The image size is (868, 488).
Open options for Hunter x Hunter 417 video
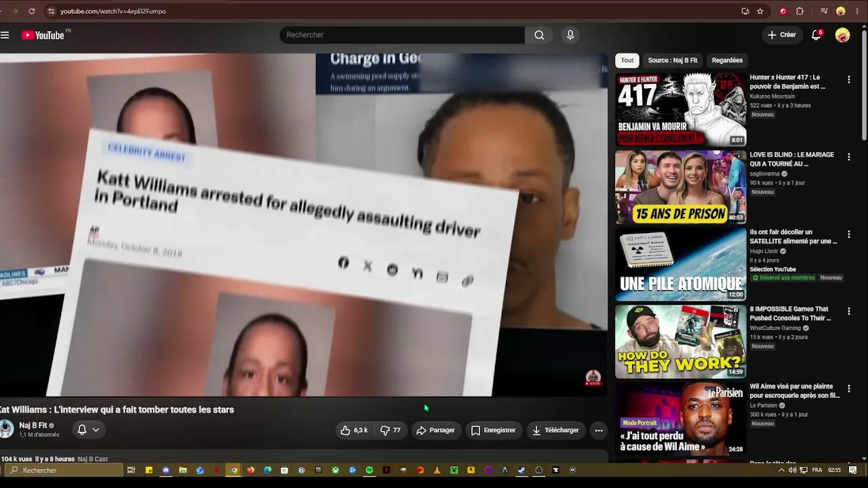[x=848, y=80]
